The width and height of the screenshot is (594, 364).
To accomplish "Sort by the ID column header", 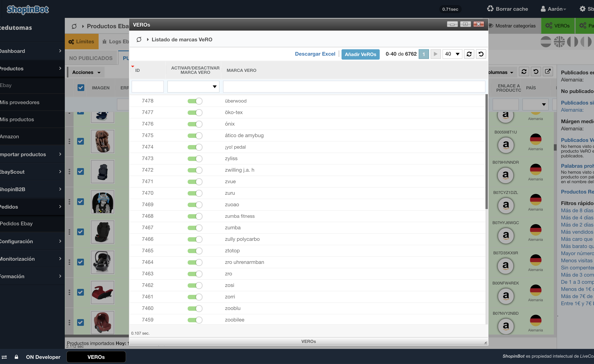I will [137, 70].
